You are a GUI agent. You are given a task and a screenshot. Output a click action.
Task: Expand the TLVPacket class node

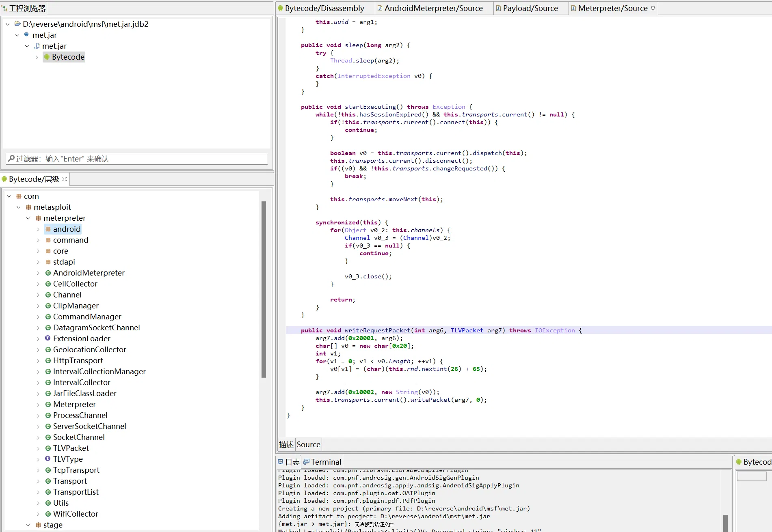[x=38, y=448]
